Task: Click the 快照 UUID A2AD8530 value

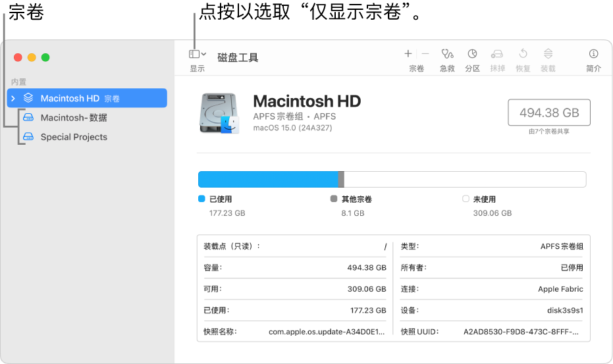Action: [x=521, y=332]
